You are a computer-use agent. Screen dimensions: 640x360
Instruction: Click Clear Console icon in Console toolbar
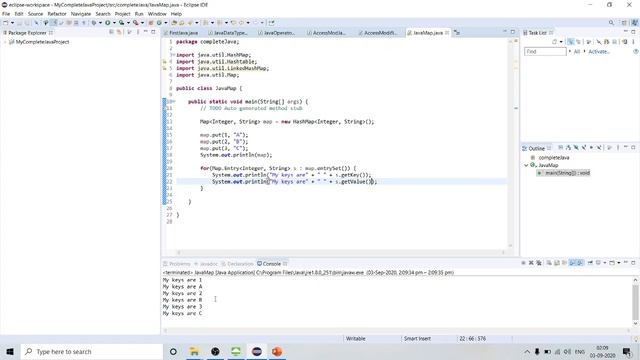pyautogui.click(x=549, y=263)
